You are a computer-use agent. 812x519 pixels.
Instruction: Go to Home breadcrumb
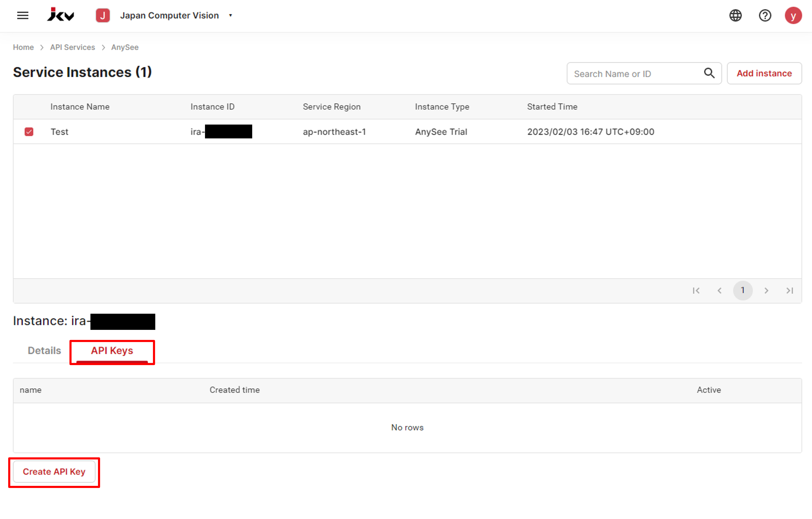pyautogui.click(x=23, y=47)
